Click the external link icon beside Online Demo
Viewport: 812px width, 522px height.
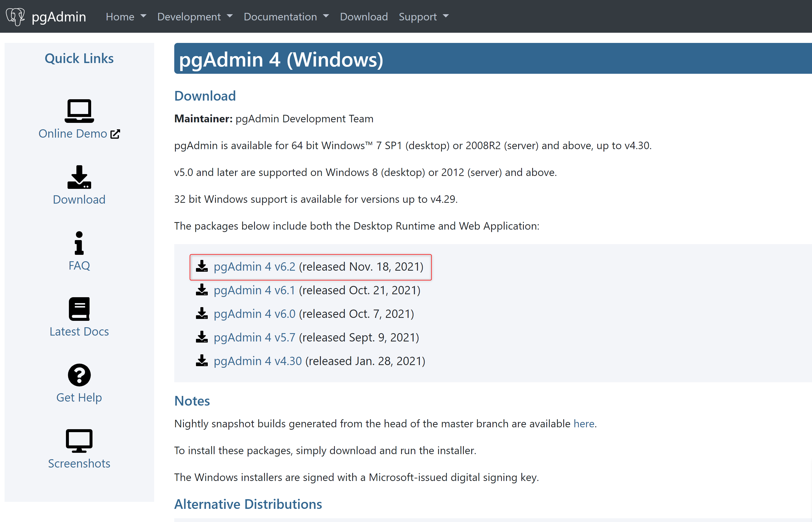tap(115, 134)
